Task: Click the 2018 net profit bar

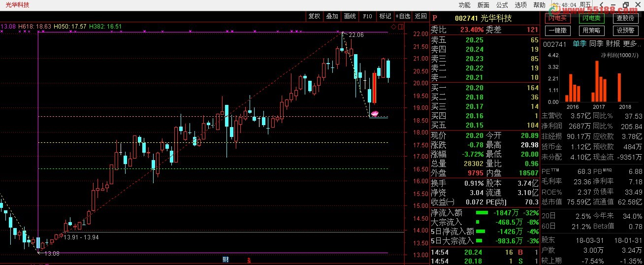Action: [x=619, y=87]
